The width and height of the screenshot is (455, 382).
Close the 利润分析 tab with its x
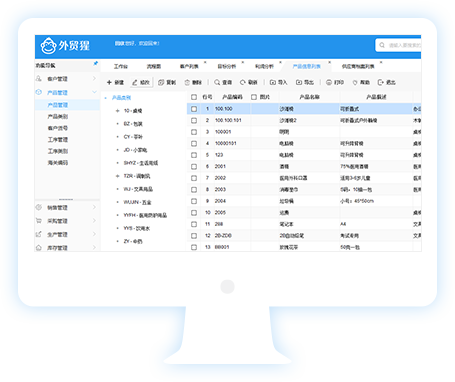(280, 62)
